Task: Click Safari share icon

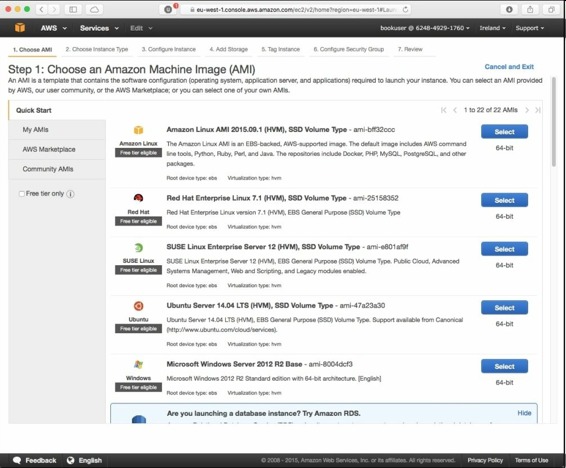Action: (530, 10)
